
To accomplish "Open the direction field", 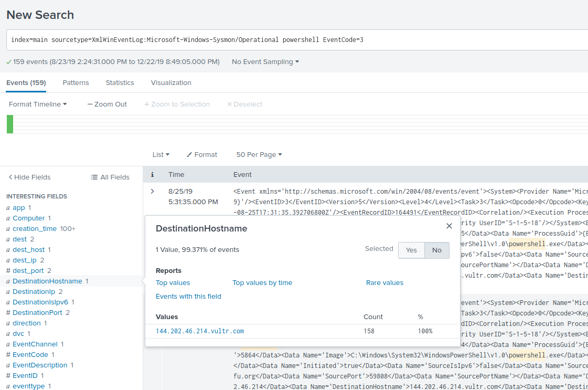I will click(x=27, y=323).
